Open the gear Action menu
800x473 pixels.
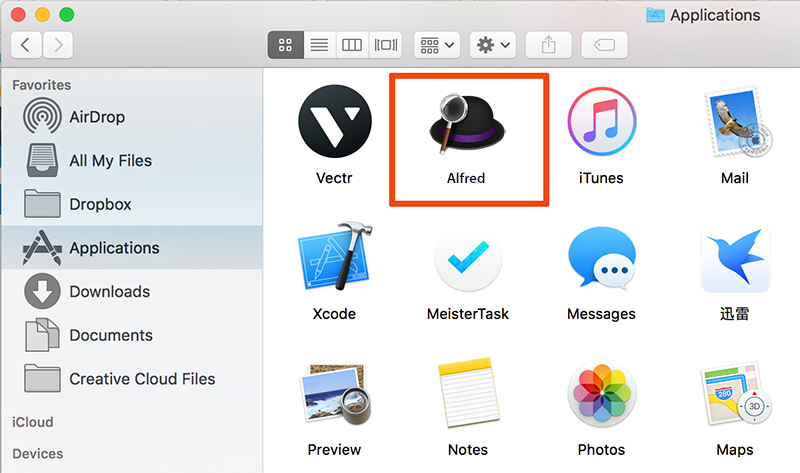[x=493, y=45]
